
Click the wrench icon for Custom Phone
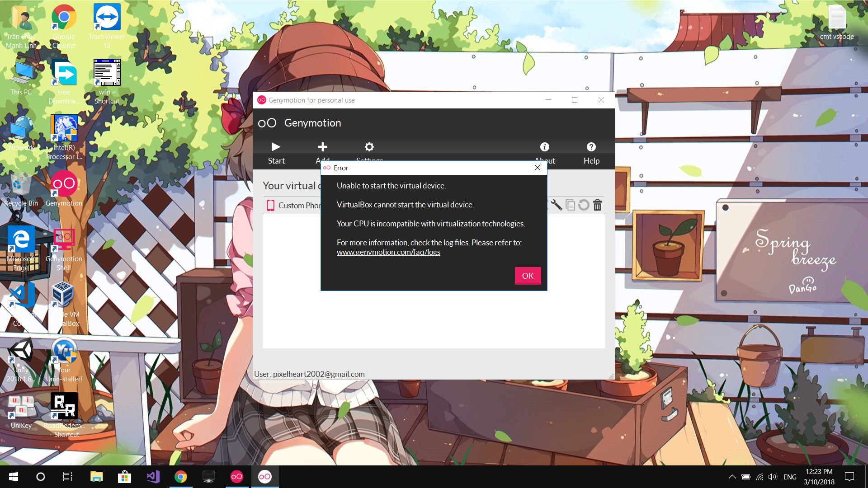(x=557, y=205)
